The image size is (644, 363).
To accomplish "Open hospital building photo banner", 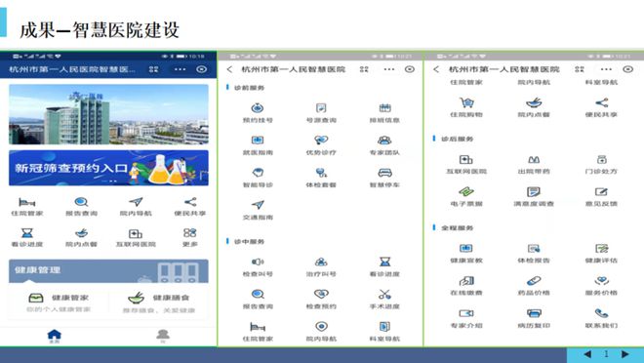I will coord(108,114).
